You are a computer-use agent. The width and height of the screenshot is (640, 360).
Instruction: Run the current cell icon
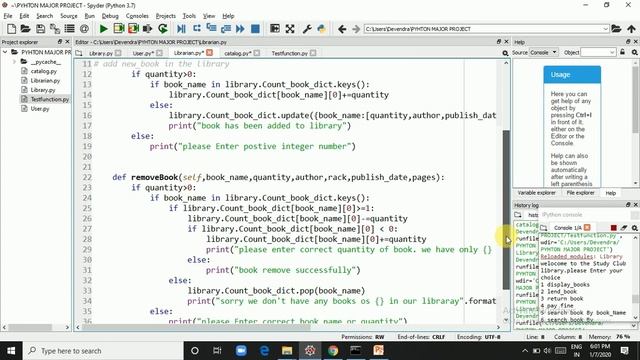point(118,29)
